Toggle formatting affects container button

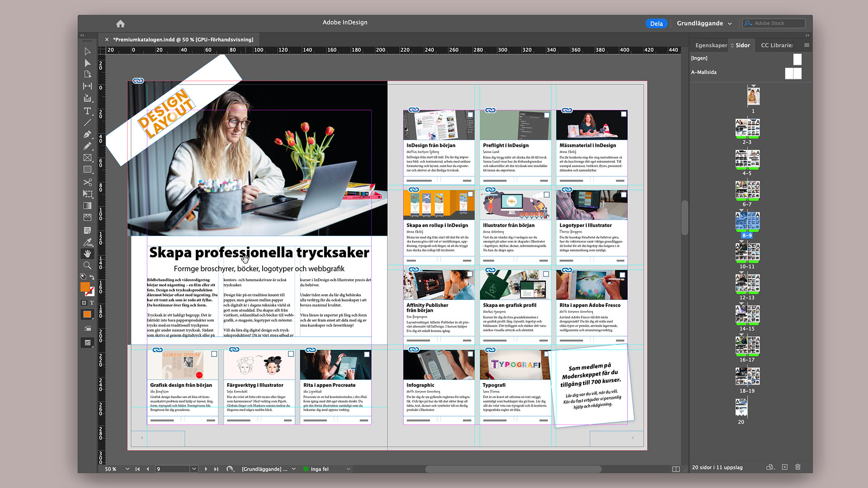click(x=84, y=303)
